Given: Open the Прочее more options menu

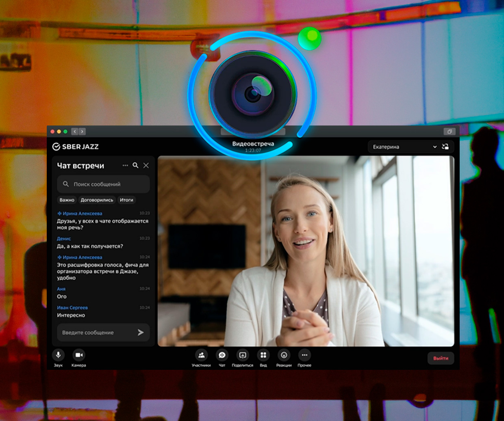Looking at the screenshot, I should pyautogui.click(x=304, y=355).
